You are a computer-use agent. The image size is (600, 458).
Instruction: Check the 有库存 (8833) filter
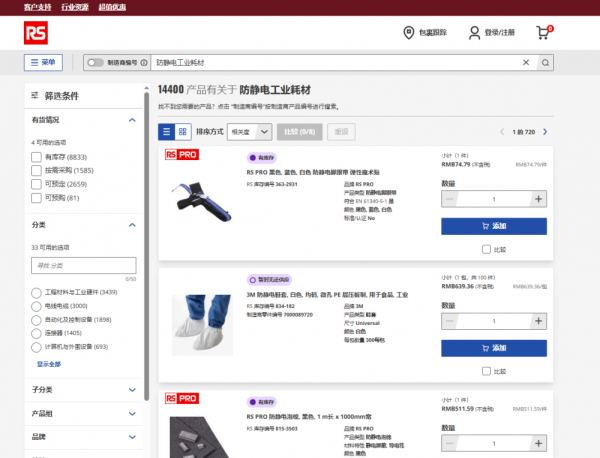coord(36,157)
